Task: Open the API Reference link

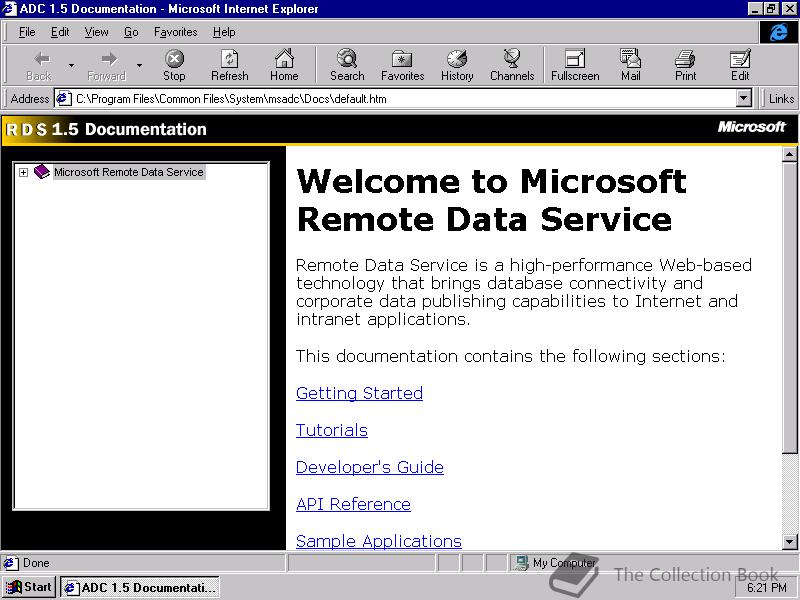Action: (353, 504)
